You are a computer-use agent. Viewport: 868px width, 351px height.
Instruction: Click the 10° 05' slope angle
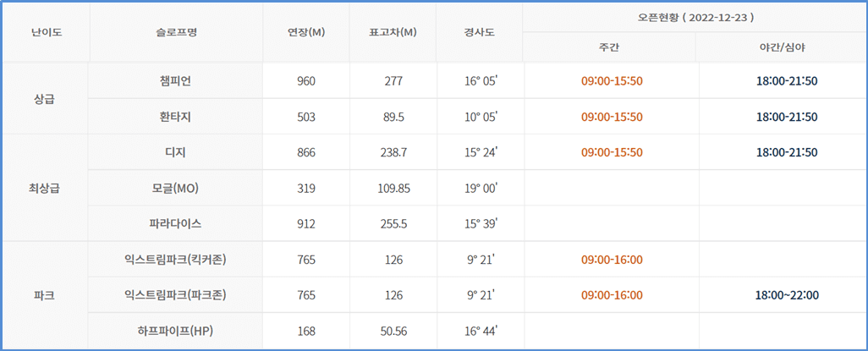pos(481,117)
